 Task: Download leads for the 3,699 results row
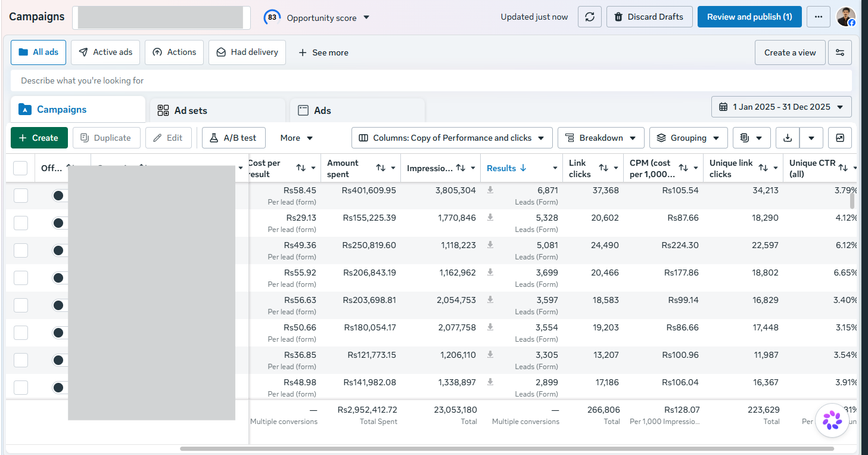tap(490, 273)
